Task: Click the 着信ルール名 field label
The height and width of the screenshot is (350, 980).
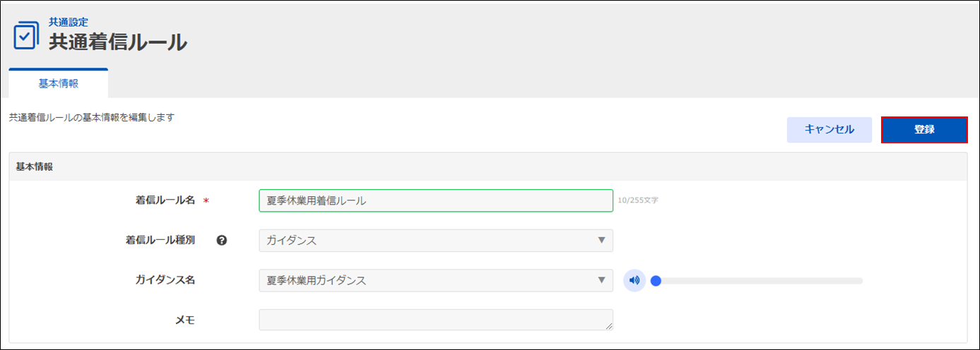Action: [165, 200]
